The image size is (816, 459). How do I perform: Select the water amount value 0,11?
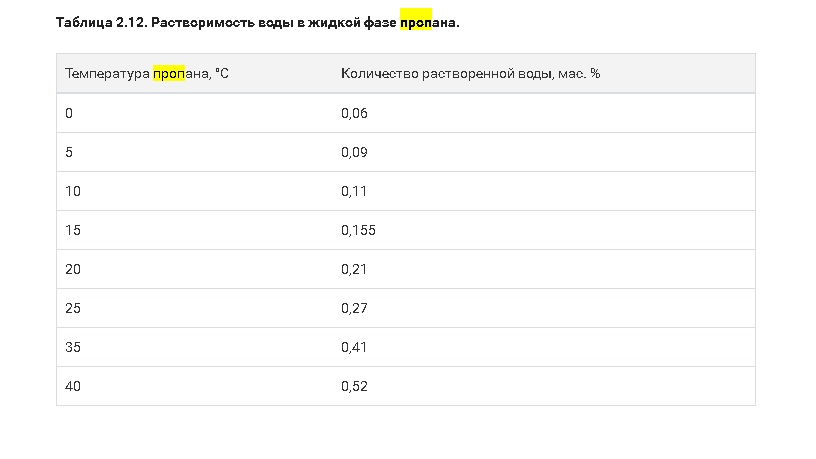pyautogui.click(x=355, y=191)
